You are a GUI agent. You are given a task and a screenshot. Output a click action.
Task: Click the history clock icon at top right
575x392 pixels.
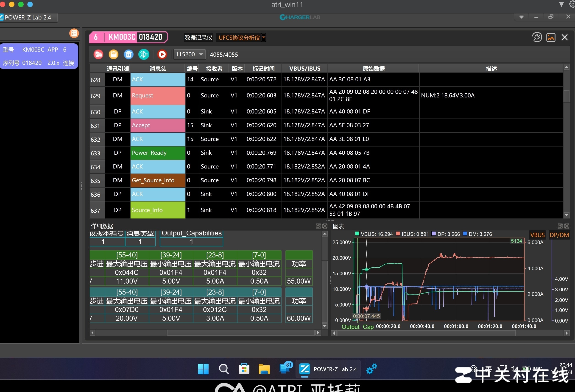tap(537, 38)
